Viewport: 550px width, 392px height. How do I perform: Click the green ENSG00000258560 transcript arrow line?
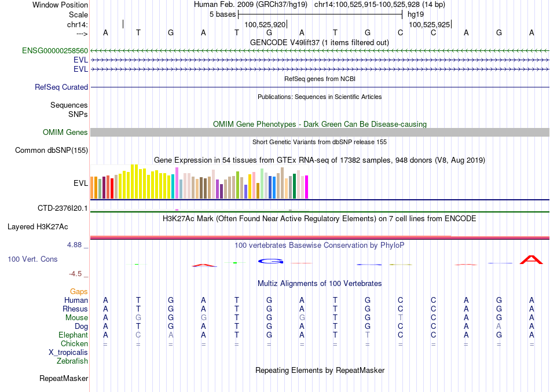[x=320, y=51]
